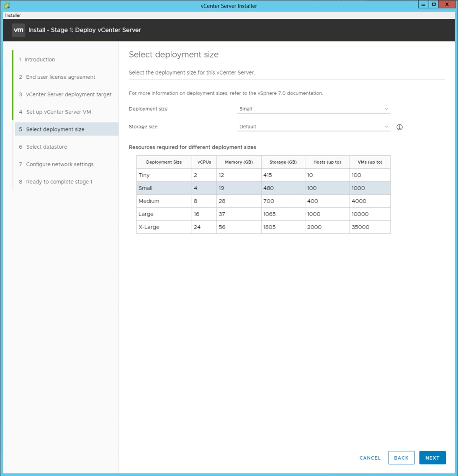Click the Deployment Size column header
This screenshot has height=476, width=458.
click(x=164, y=162)
